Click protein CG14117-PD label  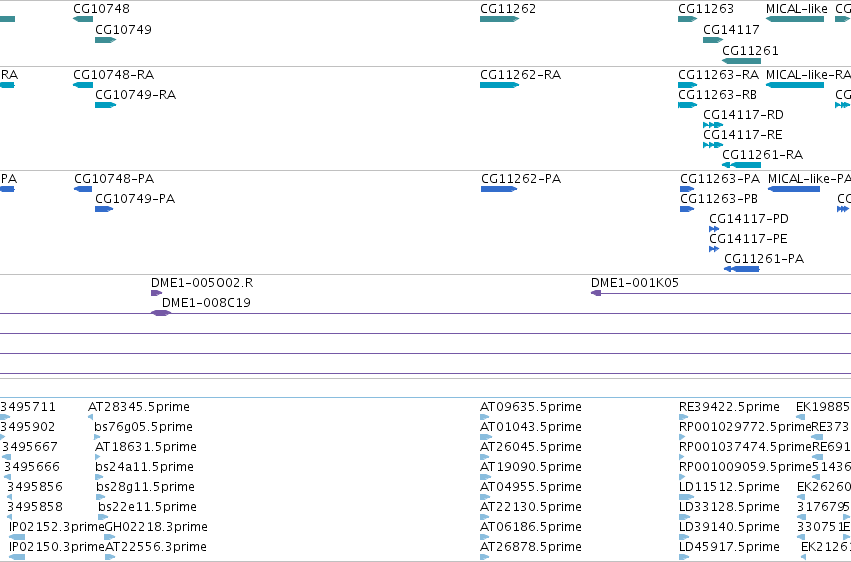point(749,219)
